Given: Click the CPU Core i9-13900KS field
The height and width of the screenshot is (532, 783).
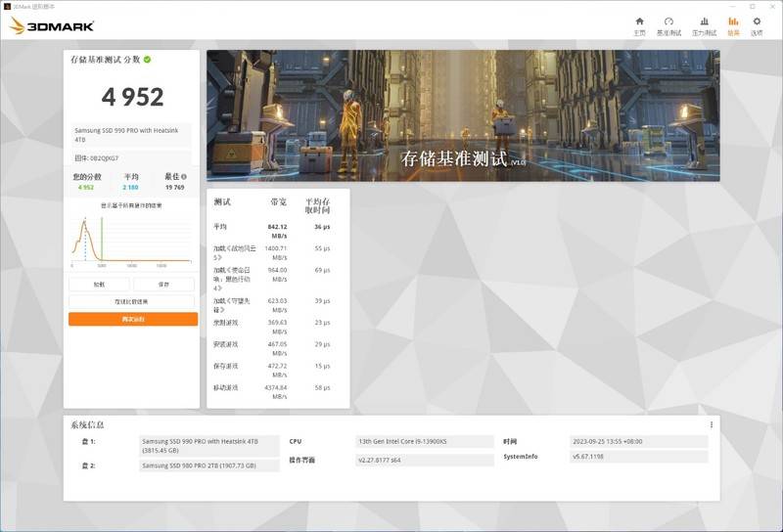Looking at the screenshot, I should (424, 442).
